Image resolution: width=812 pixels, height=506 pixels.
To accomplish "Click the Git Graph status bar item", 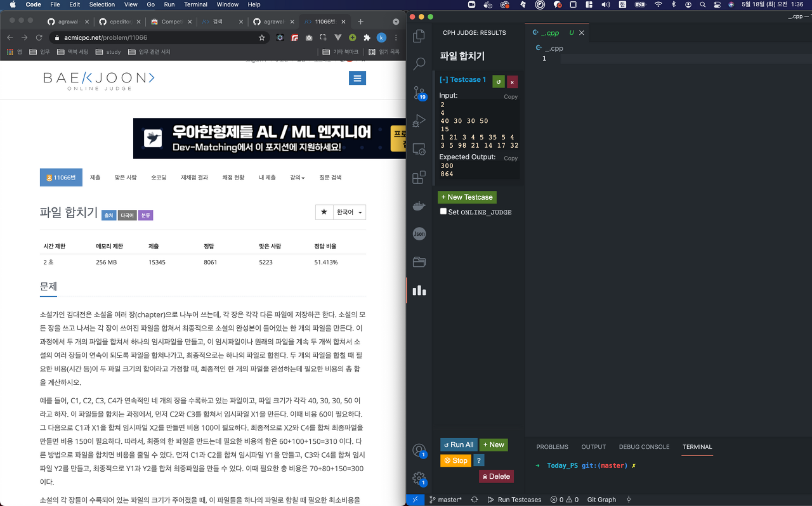I will pyautogui.click(x=601, y=500).
